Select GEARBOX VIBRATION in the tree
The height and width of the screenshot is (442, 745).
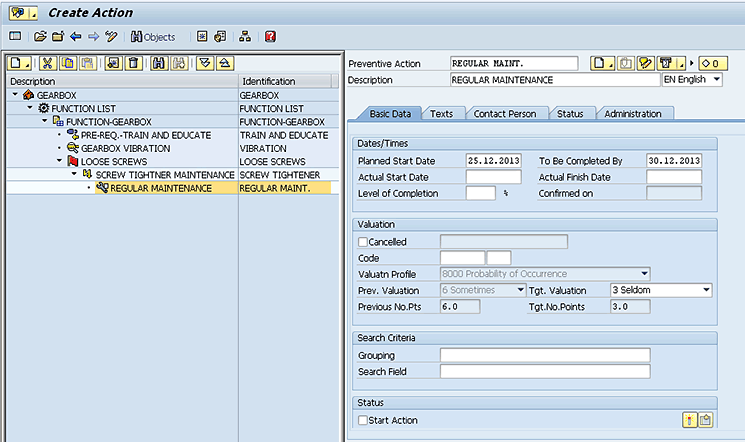point(125,147)
